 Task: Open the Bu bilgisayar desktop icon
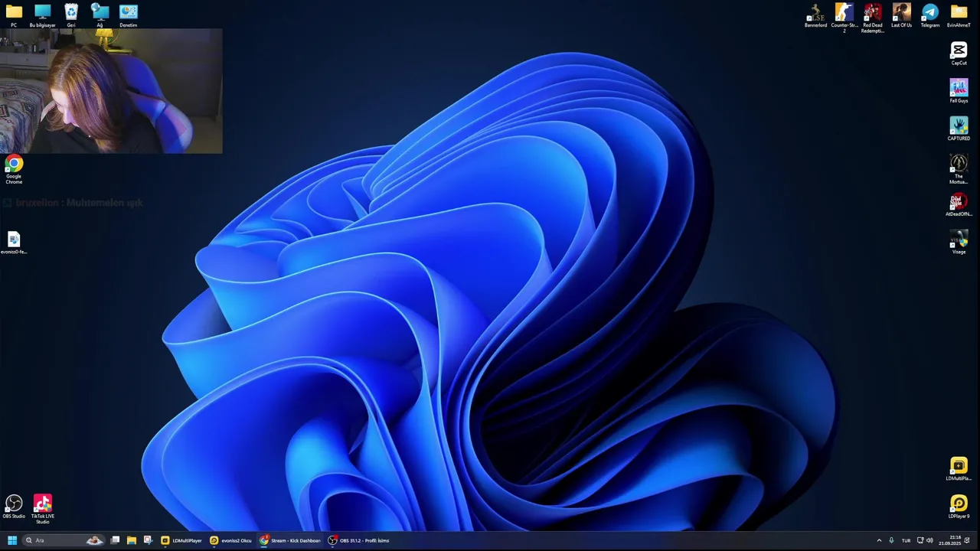[42, 15]
